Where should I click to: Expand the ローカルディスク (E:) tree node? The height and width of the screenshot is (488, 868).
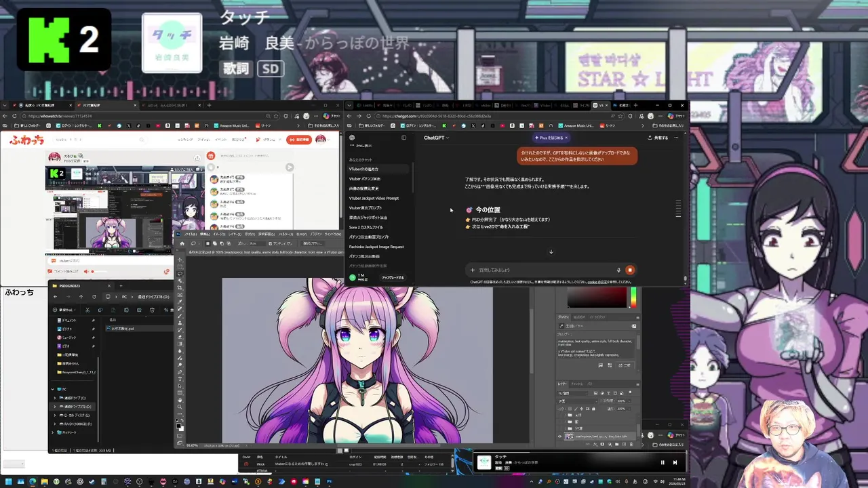55,415
